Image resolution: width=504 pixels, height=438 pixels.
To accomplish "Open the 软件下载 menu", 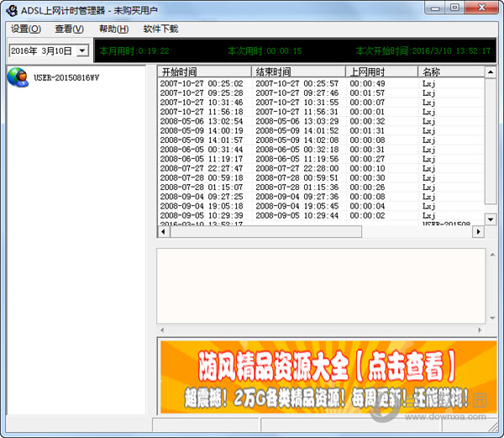I will tap(160, 29).
